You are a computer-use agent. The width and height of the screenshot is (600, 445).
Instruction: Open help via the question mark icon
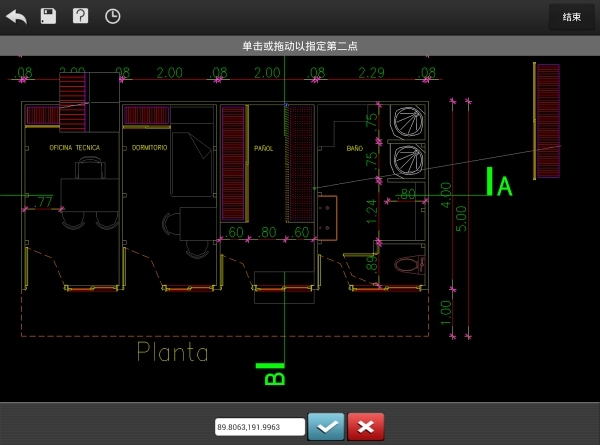pyautogui.click(x=81, y=16)
